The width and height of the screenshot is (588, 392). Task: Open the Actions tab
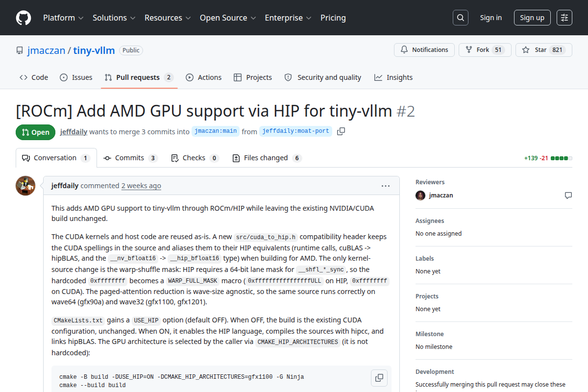coord(204,77)
